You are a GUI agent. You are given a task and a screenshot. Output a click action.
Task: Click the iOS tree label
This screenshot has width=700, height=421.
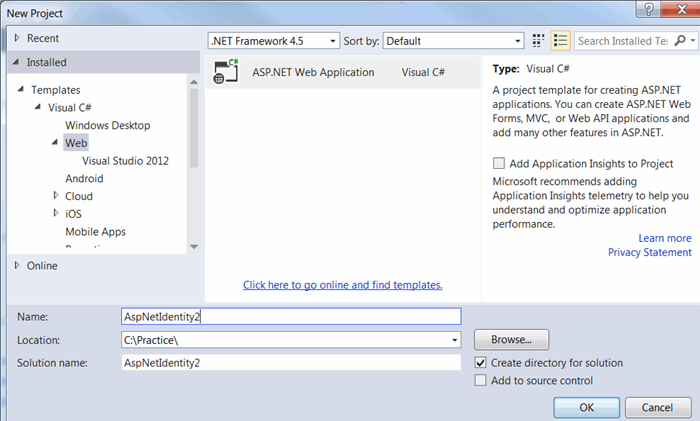73,214
